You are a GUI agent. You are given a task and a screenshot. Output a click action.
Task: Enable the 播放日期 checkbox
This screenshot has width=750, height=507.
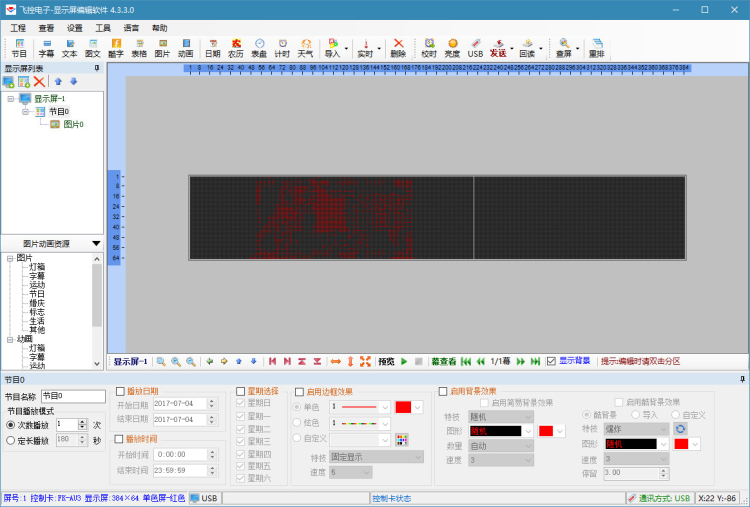pos(121,391)
